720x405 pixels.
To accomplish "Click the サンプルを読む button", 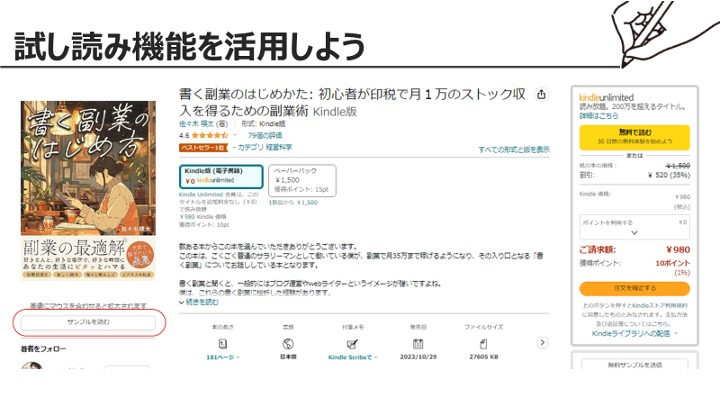I will (88, 322).
